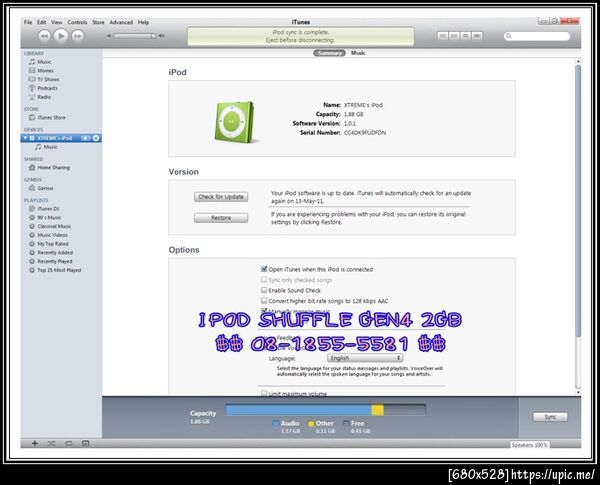Switch to the Summary tab

[x=329, y=53]
